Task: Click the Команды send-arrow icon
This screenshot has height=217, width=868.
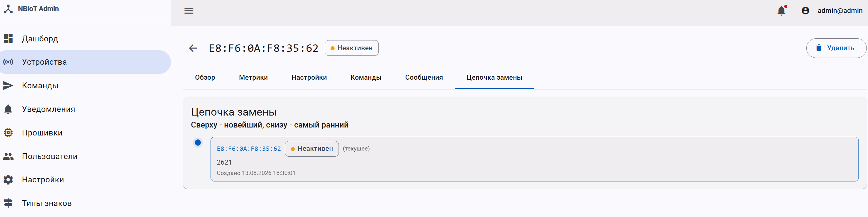Action: 8,86
